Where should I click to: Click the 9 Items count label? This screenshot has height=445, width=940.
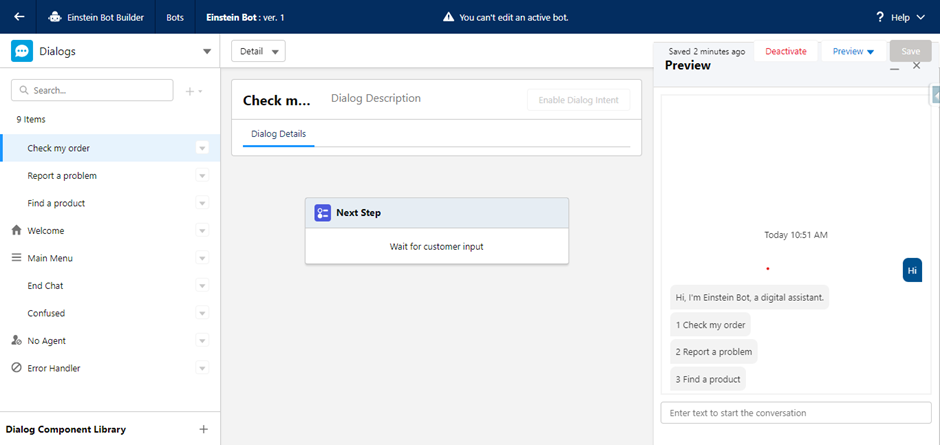[31, 119]
